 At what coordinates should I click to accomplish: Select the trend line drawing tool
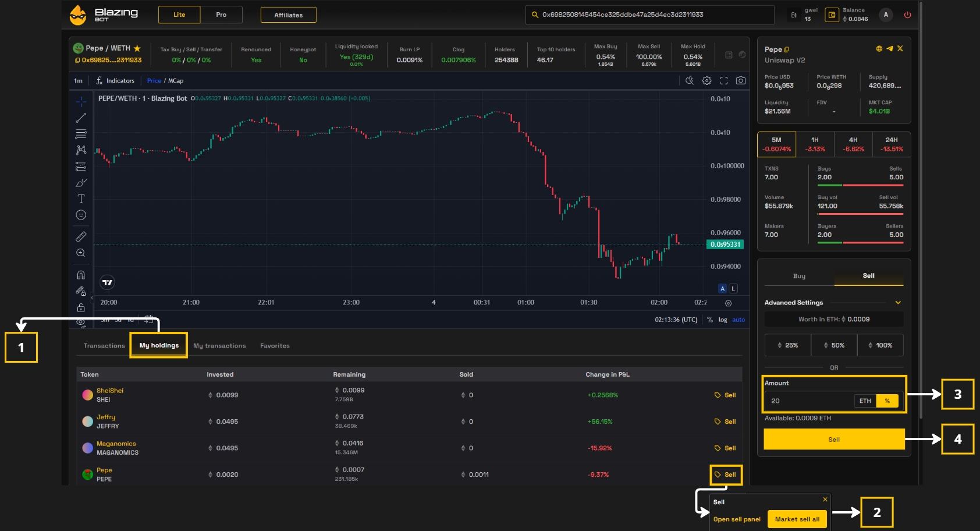click(81, 118)
